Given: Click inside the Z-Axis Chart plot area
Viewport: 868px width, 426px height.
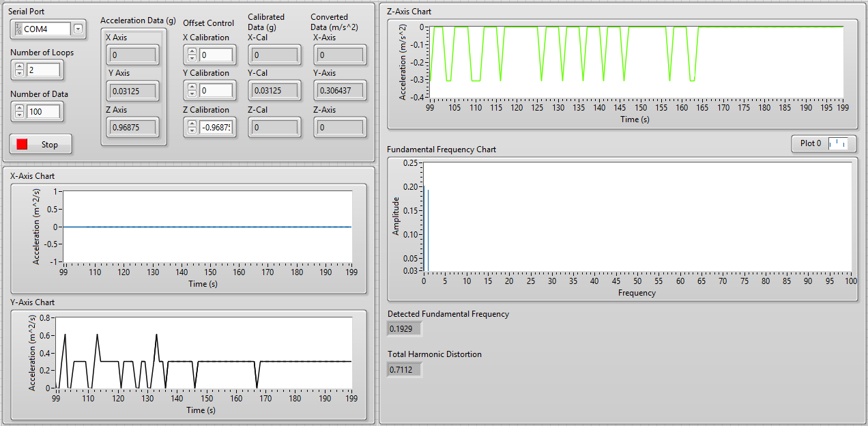Looking at the screenshot, I should click(636, 62).
